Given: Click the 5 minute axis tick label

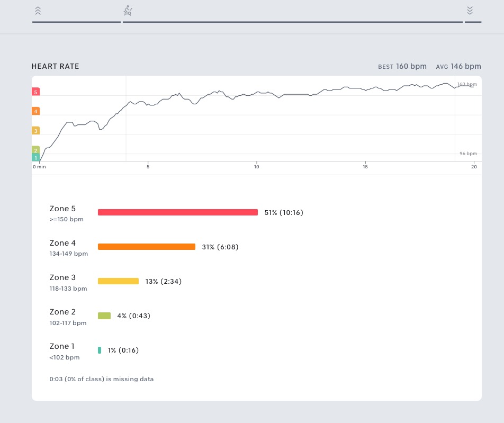Looking at the screenshot, I should click(148, 167).
